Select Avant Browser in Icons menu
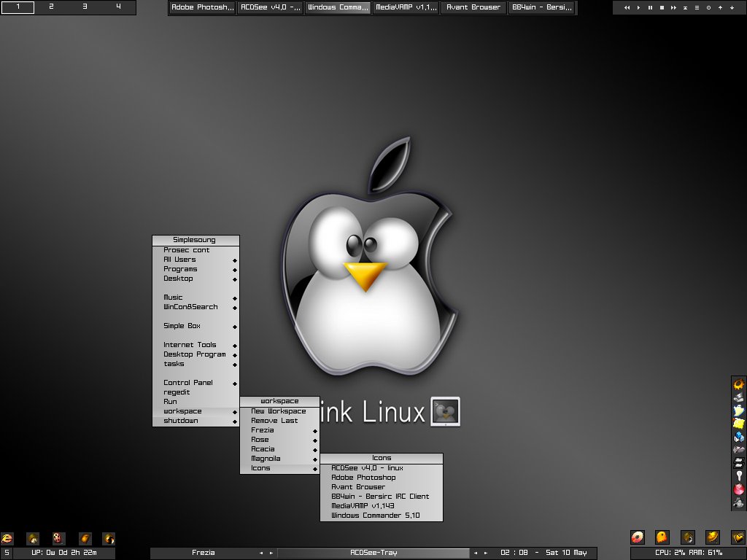The width and height of the screenshot is (747, 560). click(x=382, y=487)
